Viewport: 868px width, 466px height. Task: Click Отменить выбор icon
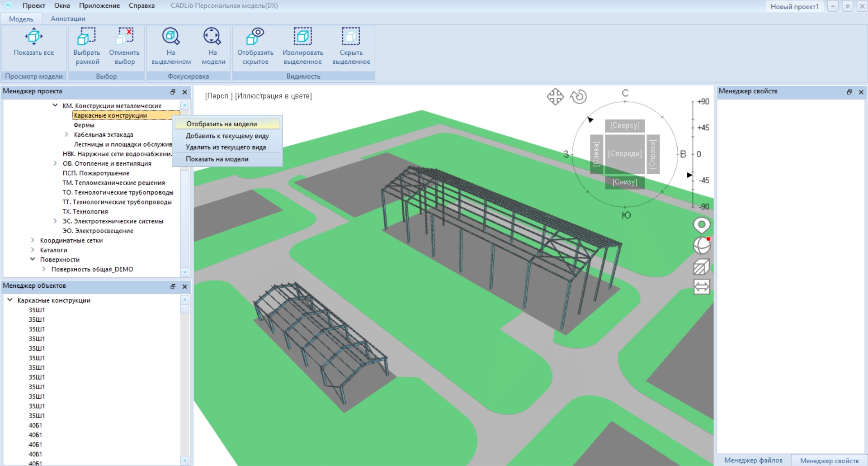pos(125,37)
